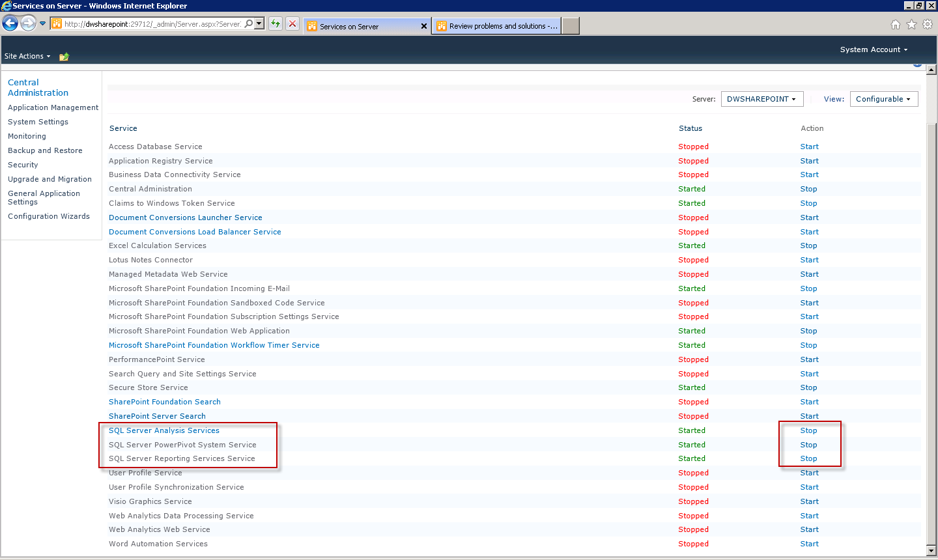
Task: Stop Excel Calculation Services
Action: click(809, 245)
